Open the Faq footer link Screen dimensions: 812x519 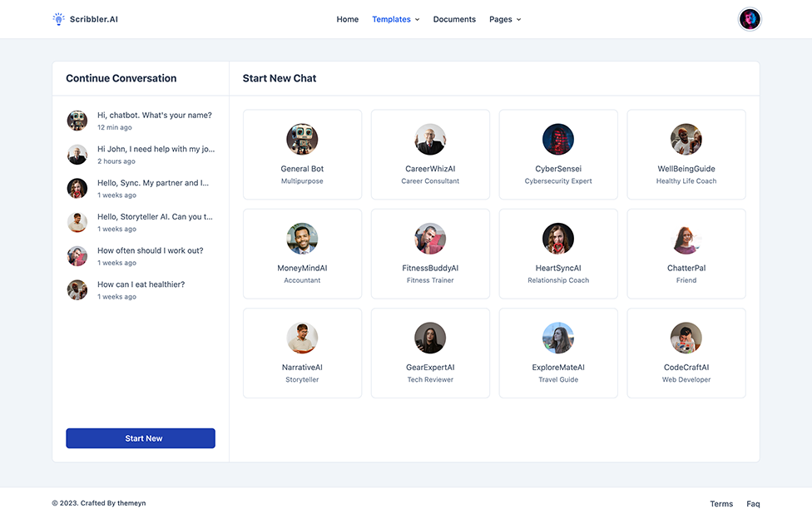(753, 503)
